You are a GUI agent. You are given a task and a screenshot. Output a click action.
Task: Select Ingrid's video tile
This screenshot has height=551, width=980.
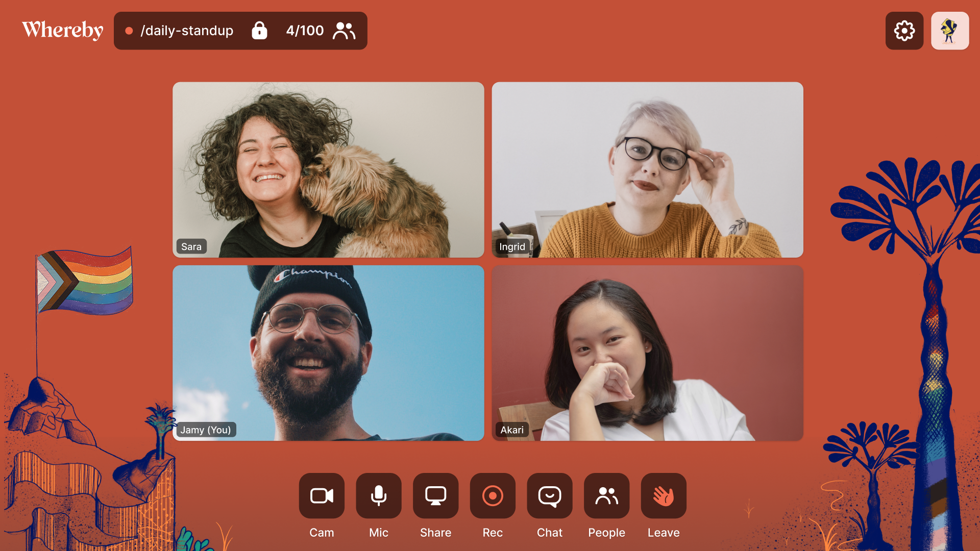pos(647,169)
